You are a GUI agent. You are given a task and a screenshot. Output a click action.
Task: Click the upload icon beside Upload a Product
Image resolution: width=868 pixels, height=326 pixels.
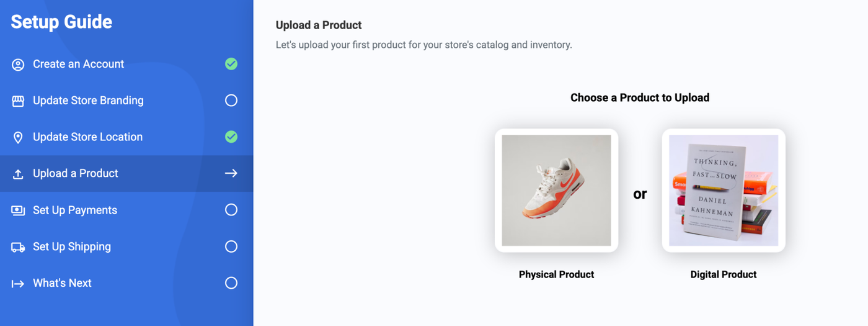pos(18,174)
